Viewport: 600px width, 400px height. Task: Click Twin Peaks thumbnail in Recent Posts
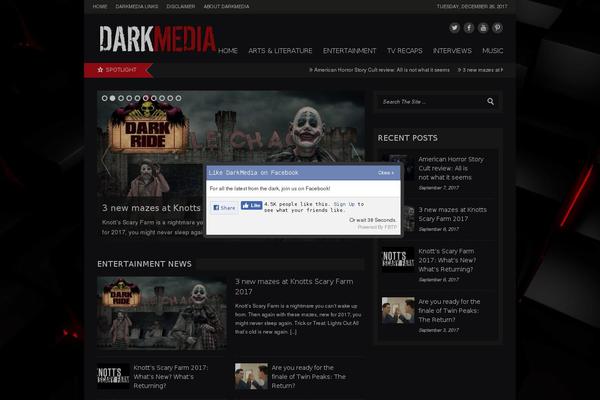pos(398,310)
